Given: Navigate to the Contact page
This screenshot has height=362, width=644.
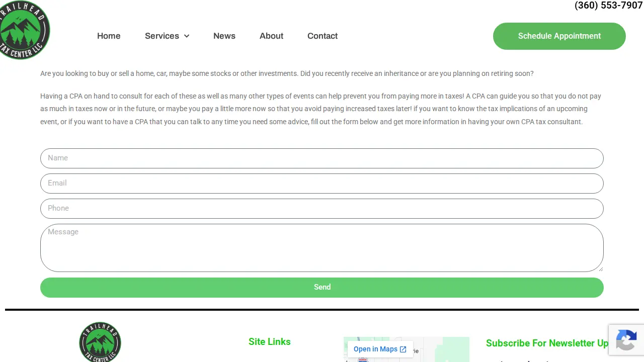Looking at the screenshot, I should coord(323,36).
